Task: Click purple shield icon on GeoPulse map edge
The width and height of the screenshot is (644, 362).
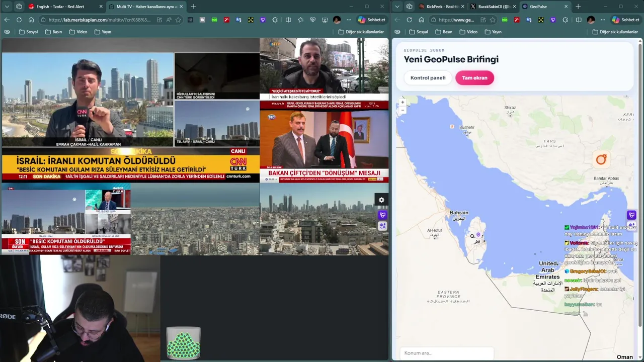Action: tap(631, 215)
